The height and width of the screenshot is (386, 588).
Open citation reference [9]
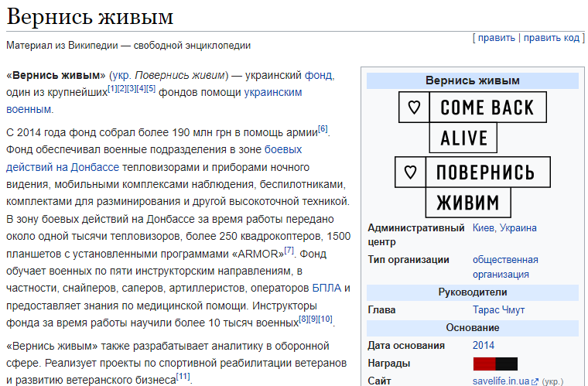point(313,319)
